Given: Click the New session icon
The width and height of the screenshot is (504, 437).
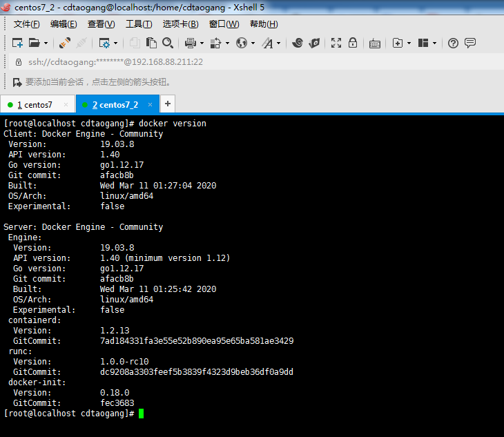Looking at the screenshot, I should [x=17, y=43].
